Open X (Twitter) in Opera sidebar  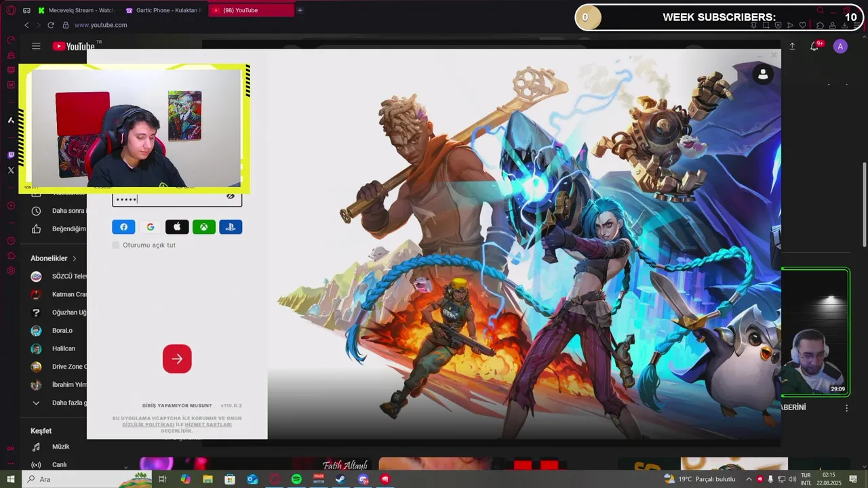(x=11, y=170)
